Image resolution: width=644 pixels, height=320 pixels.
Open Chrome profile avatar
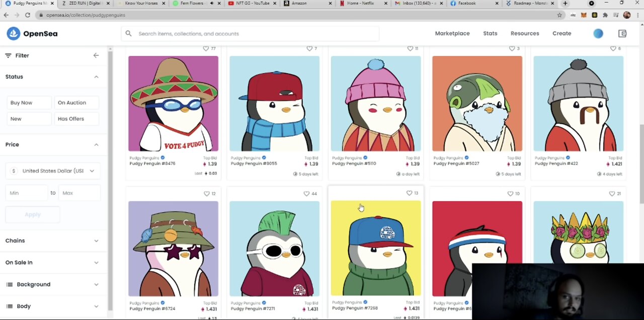(x=626, y=15)
